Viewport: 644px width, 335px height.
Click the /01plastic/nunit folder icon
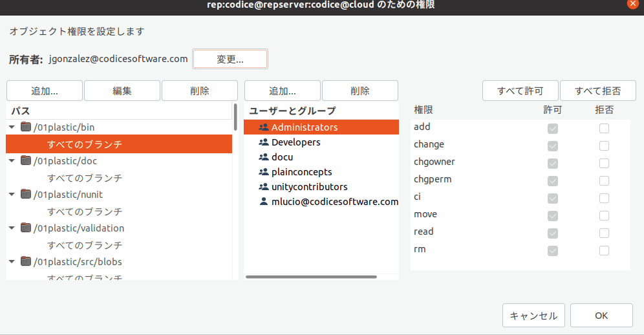click(x=26, y=194)
